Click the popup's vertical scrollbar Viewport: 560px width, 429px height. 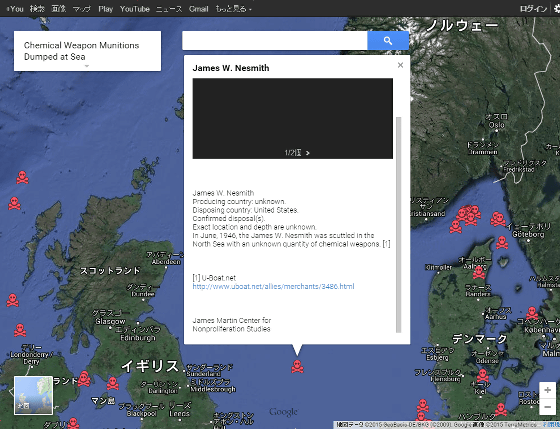[399, 224]
